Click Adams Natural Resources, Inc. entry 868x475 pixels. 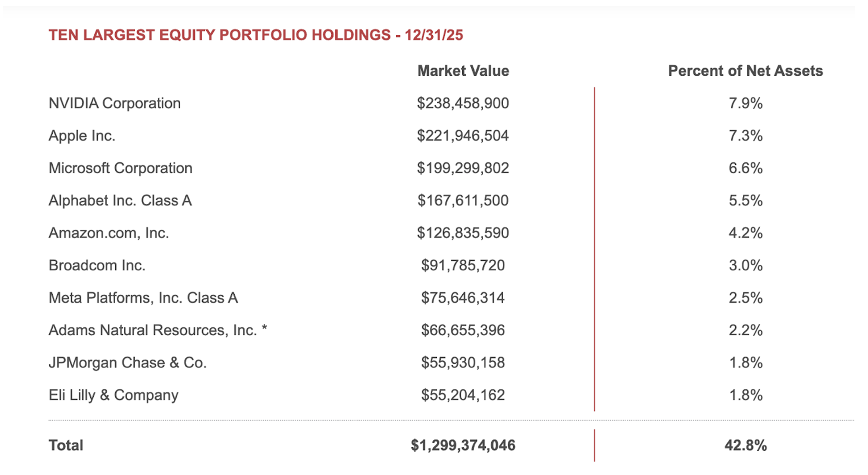158,330
